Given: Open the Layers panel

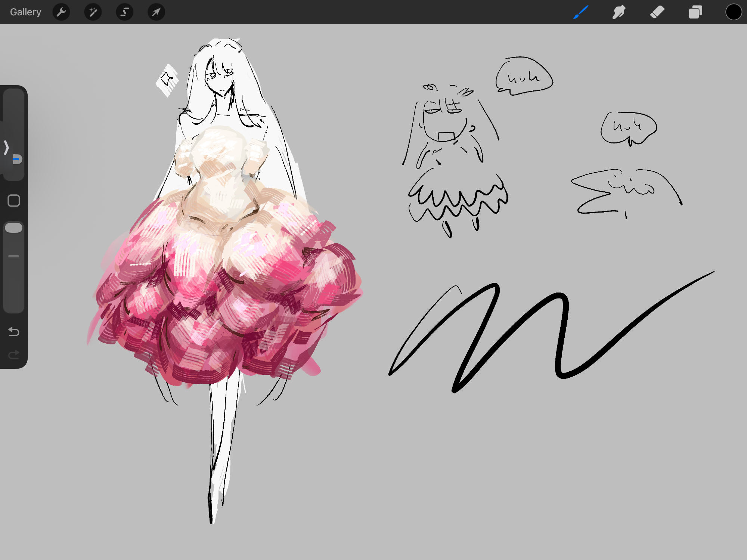Looking at the screenshot, I should [x=695, y=12].
